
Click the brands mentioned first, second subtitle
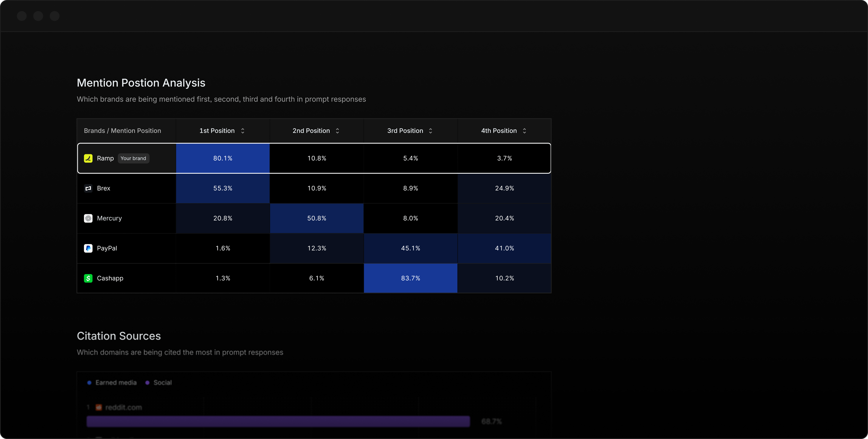pos(221,99)
